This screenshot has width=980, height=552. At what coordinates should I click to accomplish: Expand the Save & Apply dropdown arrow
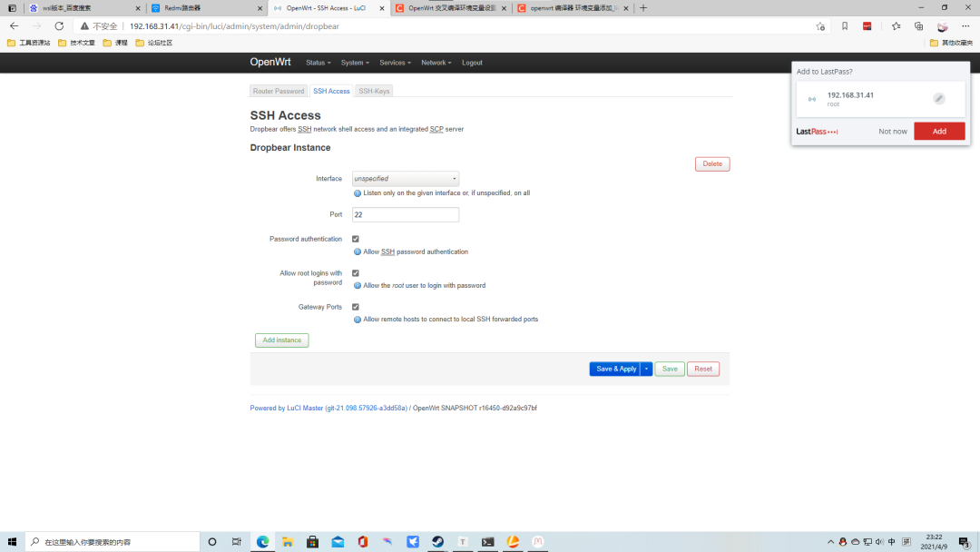pyautogui.click(x=646, y=369)
